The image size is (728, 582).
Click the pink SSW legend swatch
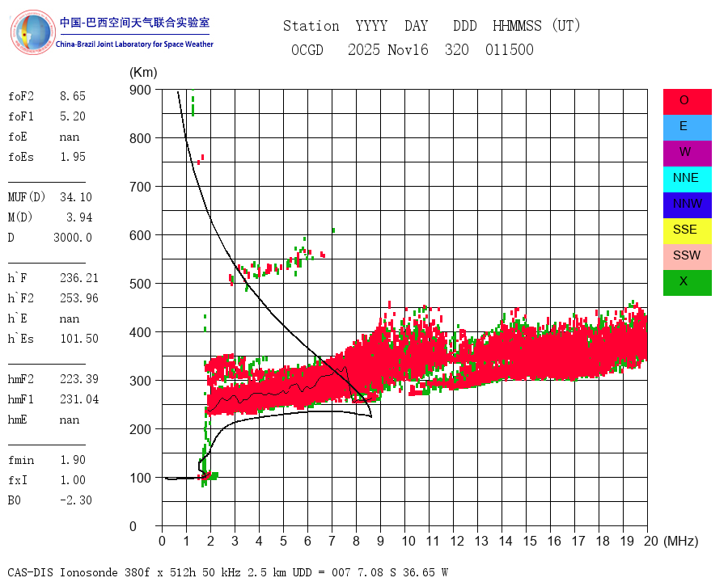[x=687, y=257]
